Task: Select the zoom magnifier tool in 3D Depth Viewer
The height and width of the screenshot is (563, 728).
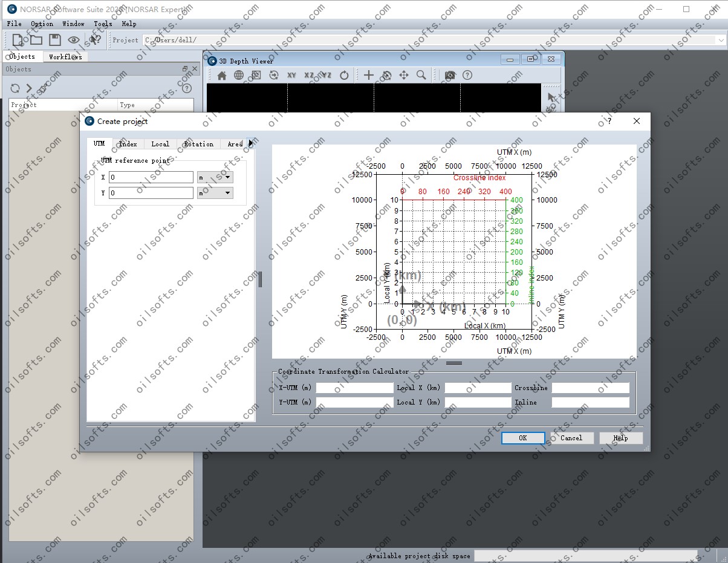Action: [x=421, y=75]
